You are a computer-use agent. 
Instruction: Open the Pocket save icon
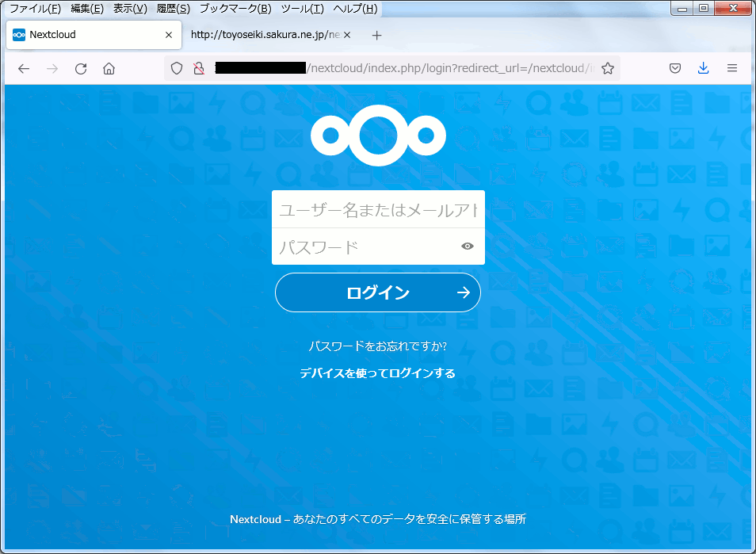pyautogui.click(x=675, y=69)
